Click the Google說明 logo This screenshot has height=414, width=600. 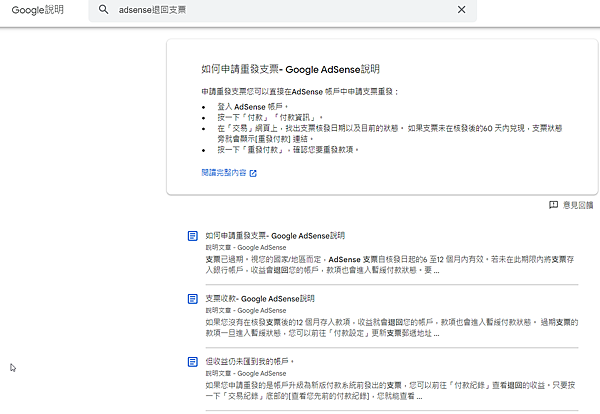pyautogui.click(x=38, y=10)
